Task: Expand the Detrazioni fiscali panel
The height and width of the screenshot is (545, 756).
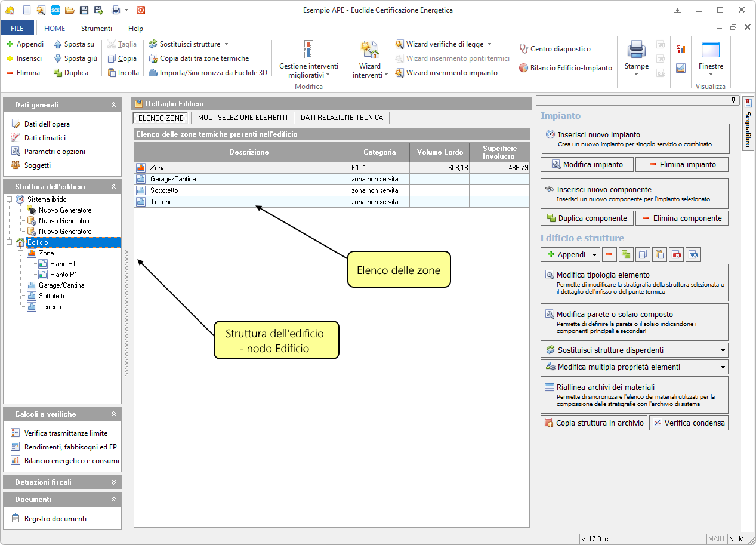Action: [113, 482]
